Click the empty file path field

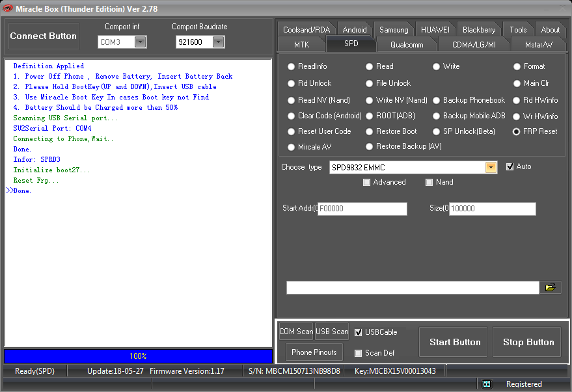413,287
